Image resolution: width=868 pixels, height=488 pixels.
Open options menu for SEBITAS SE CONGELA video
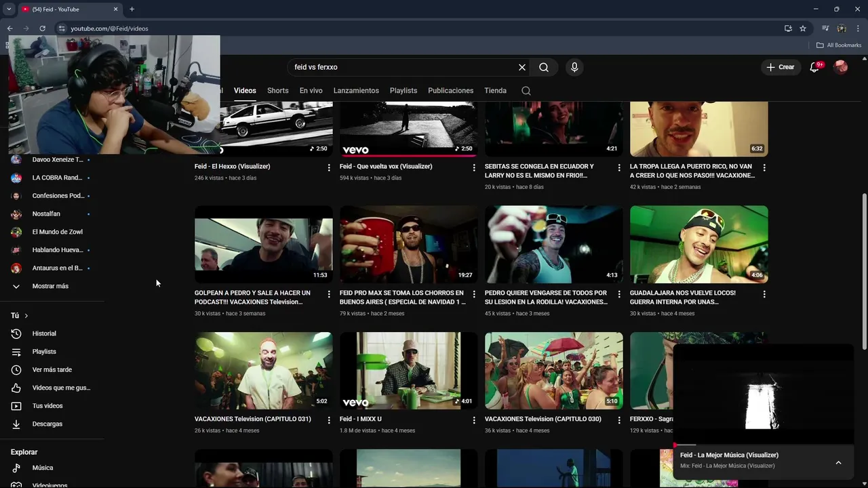tap(619, 167)
